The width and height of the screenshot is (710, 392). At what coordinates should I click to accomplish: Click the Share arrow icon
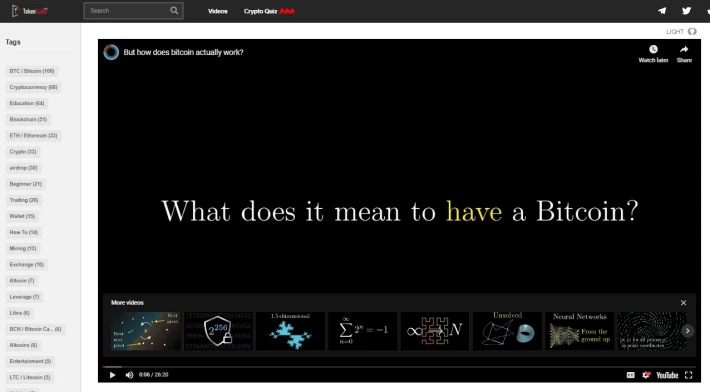pyautogui.click(x=684, y=49)
